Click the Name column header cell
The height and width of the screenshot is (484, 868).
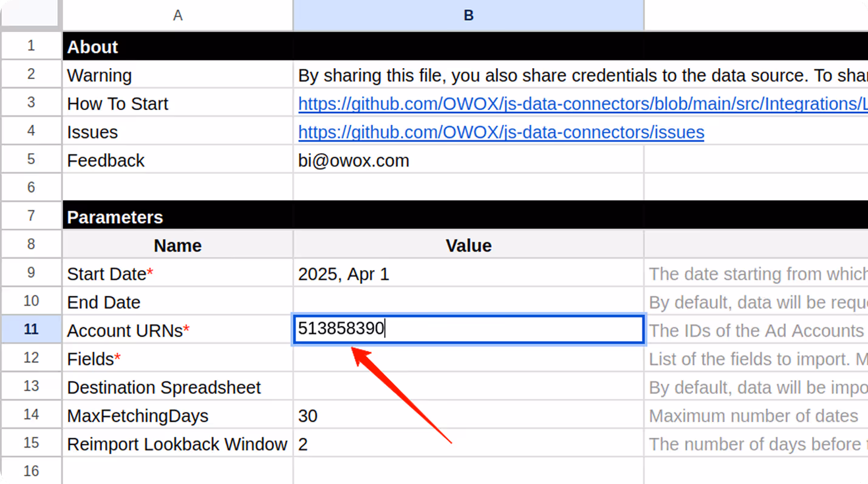(x=177, y=245)
